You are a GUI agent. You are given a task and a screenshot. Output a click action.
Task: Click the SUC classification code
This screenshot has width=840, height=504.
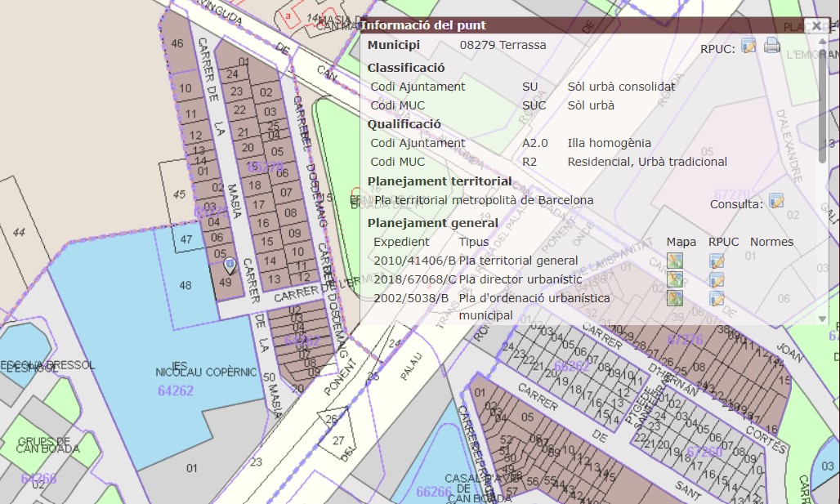(x=534, y=105)
